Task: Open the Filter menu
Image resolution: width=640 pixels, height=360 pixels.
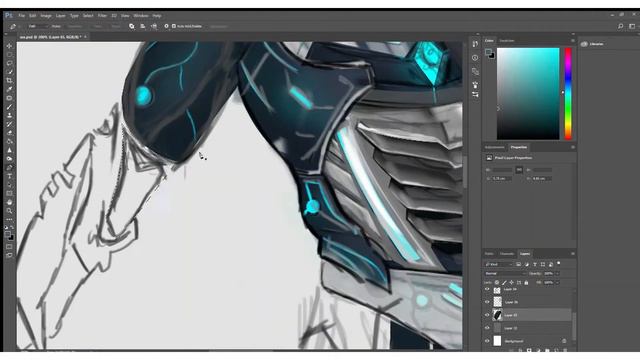Action: coord(102,16)
